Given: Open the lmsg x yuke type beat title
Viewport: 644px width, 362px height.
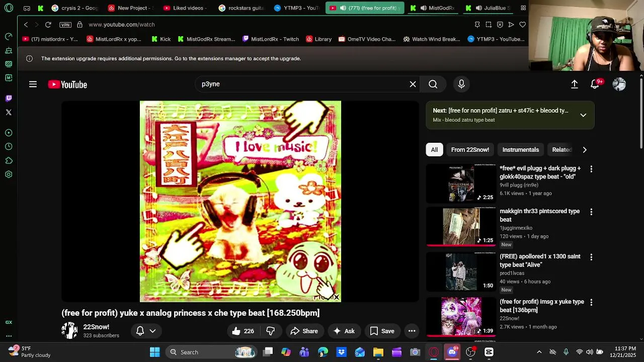Looking at the screenshot, I should pos(541,306).
